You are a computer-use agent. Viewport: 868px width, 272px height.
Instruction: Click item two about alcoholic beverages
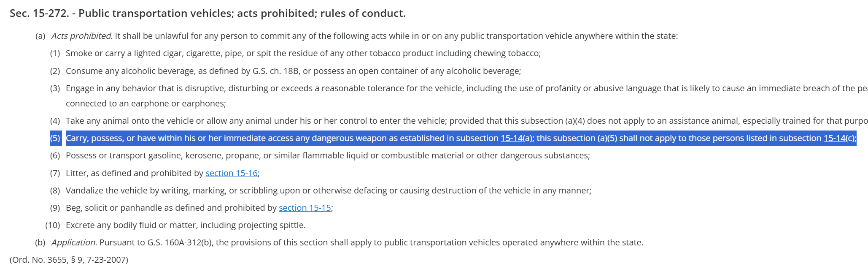(x=294, y=71)
